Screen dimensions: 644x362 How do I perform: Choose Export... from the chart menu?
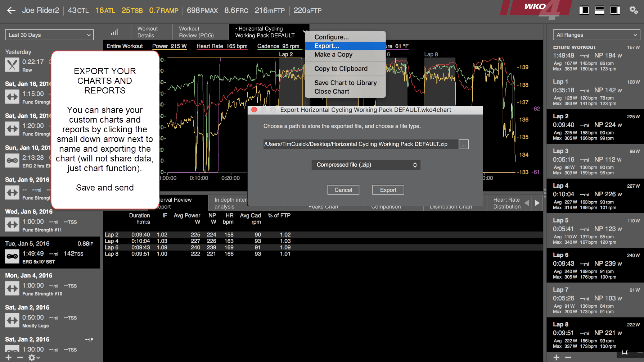345,46
